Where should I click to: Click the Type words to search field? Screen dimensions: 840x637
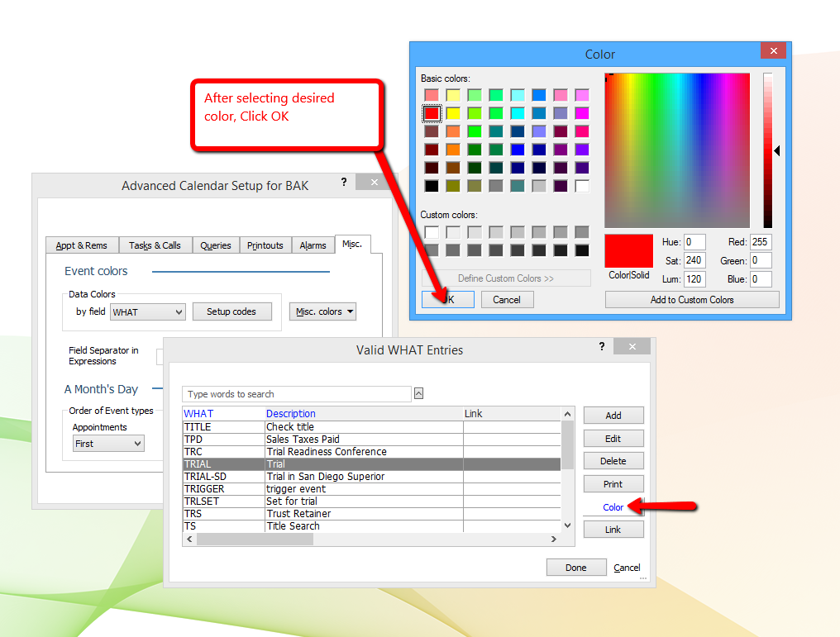296,393
